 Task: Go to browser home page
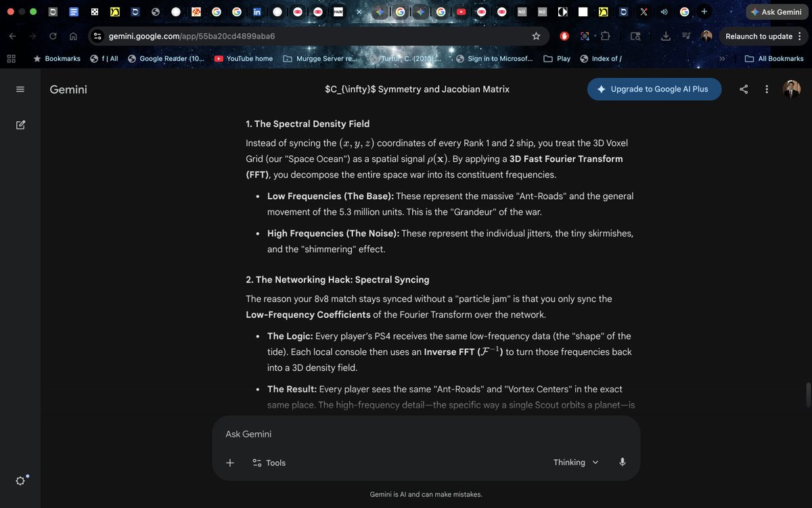pos(73,36)
